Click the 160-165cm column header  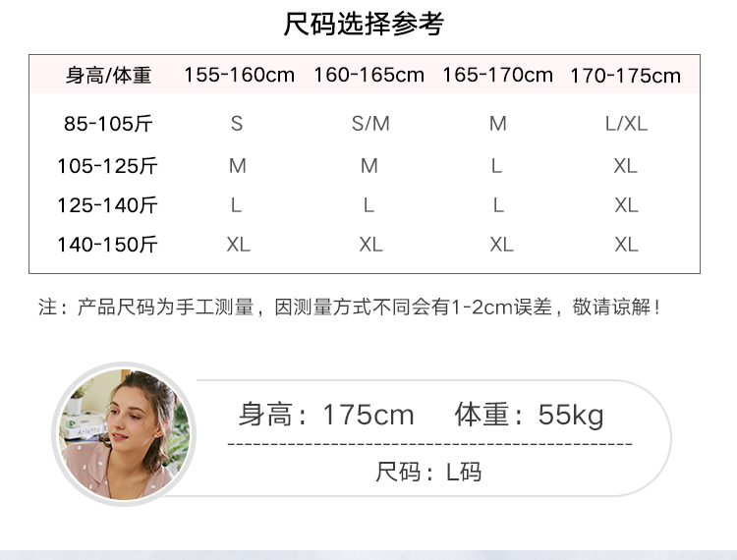point(368,75)
